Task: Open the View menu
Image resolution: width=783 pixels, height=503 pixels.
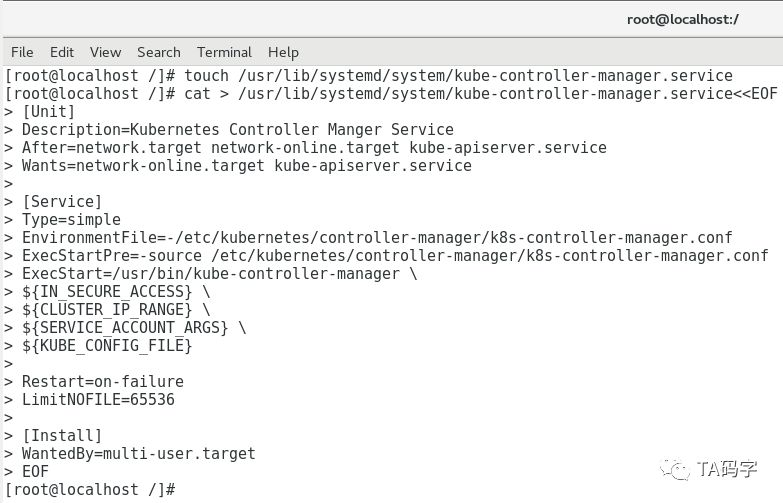Action: pos(105,52)
